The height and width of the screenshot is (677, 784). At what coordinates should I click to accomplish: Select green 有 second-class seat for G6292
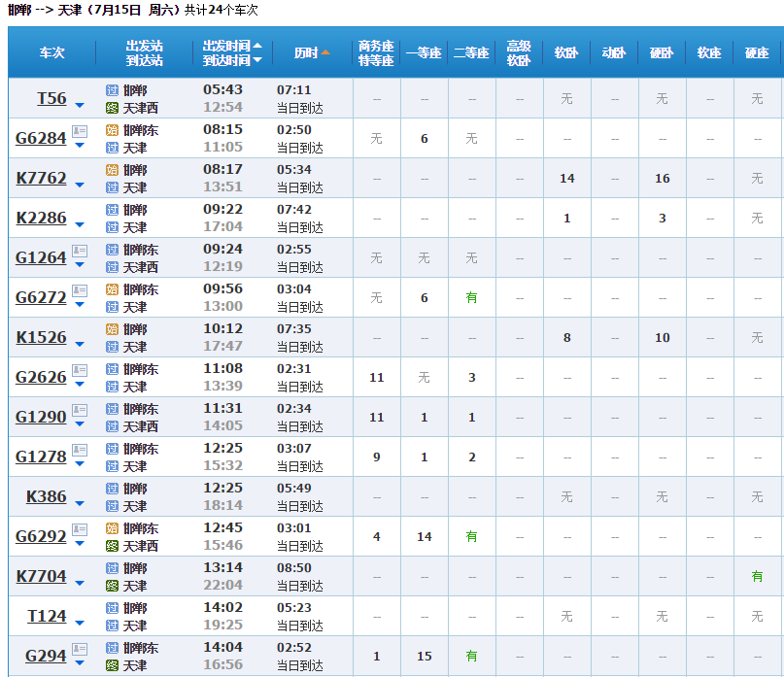click(471, 536)
